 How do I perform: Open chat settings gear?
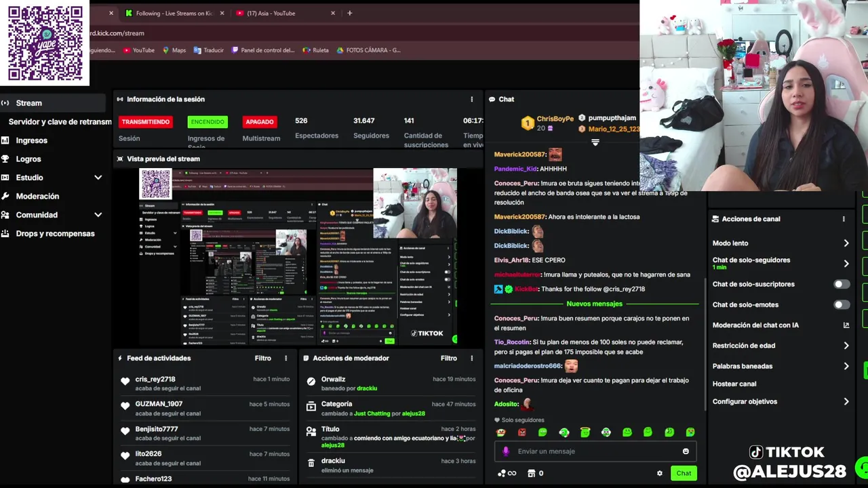pyautogui.click(x=659, y=473)
